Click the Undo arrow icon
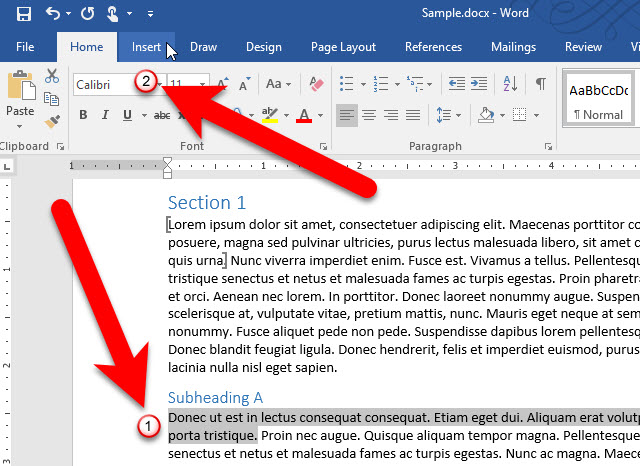Screen dimensions: 640x466 point(53,13)
